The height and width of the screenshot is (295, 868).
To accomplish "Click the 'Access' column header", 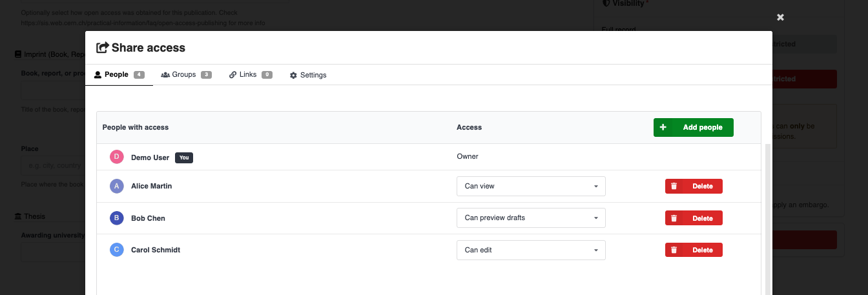I will pos(470,127).
